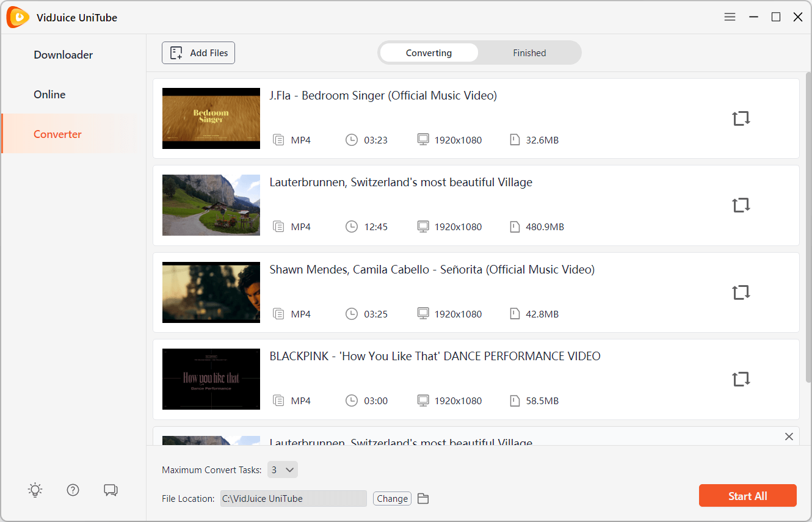Click format icon in Lauterbrunnen 12:45 row

pyautogui.click(x=278, y=227)
